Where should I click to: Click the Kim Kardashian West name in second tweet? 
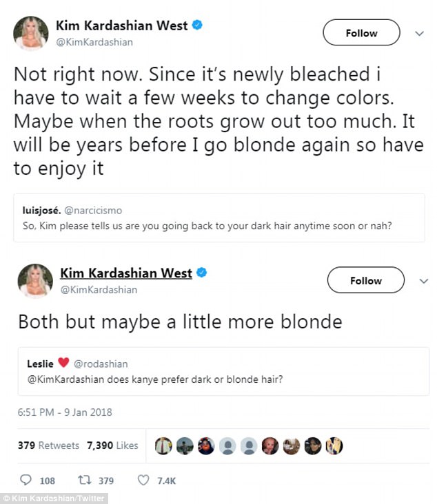[126, 273]
